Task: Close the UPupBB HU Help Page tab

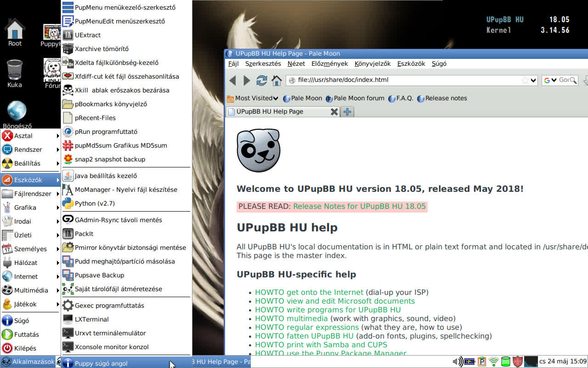Action: pos(334,112)
